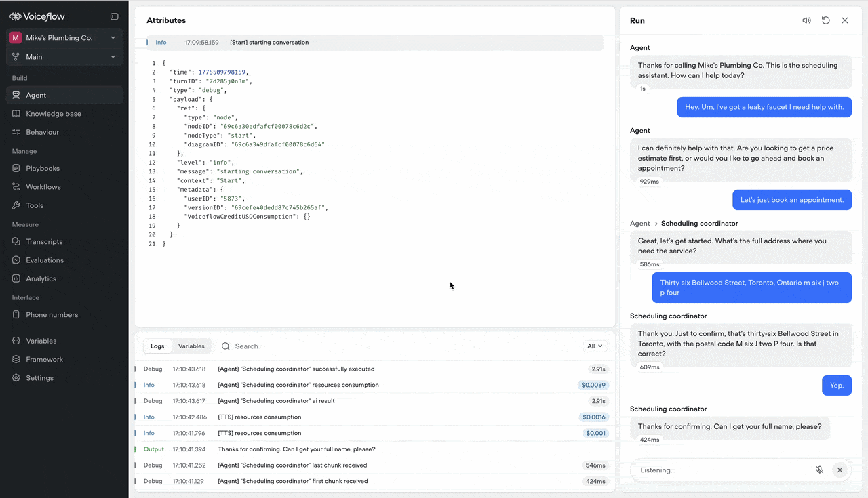Navigate to Workflows
The height and width of the screenshot is (498, 868).
pyautogui.click(x=64, y=187)
